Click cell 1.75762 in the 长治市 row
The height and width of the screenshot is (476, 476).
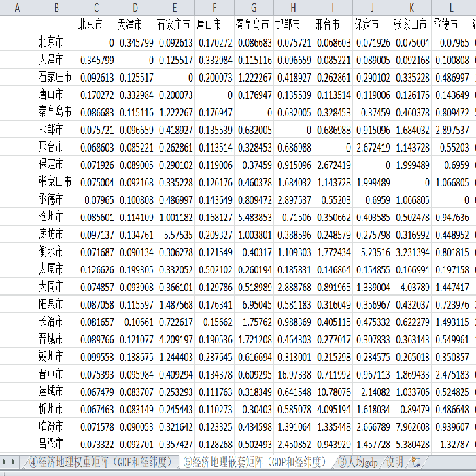coord(254,322)
